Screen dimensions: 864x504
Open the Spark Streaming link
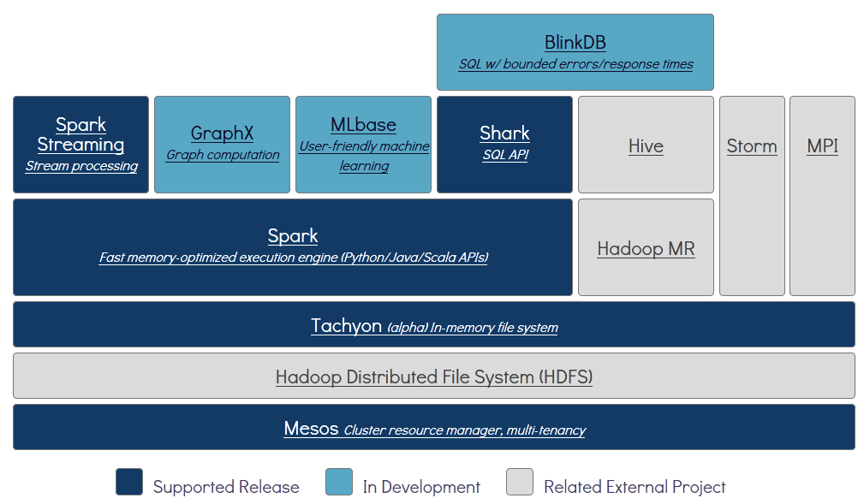point(81,134)
